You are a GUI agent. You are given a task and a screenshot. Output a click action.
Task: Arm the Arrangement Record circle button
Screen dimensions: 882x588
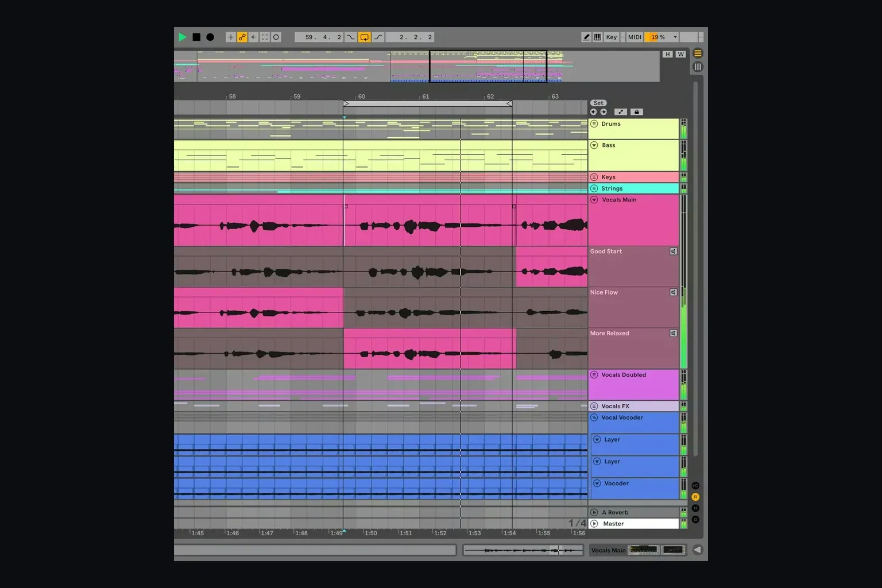point(210,37)
